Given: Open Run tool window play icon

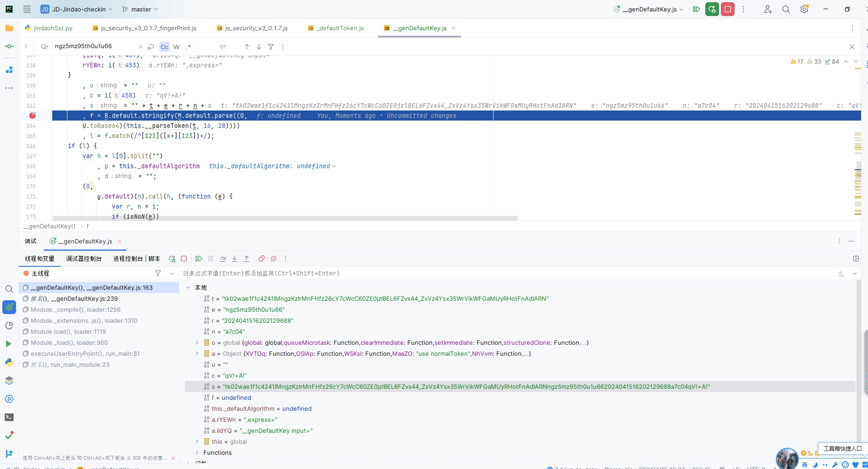Looking at the screenshot, I should pyautogui.click(x=9, y=344).
